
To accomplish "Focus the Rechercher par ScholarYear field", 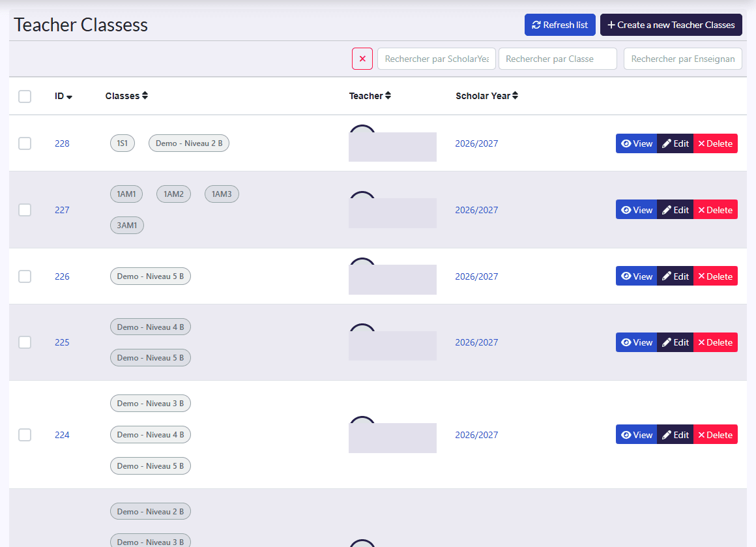I will click(437, 59).
